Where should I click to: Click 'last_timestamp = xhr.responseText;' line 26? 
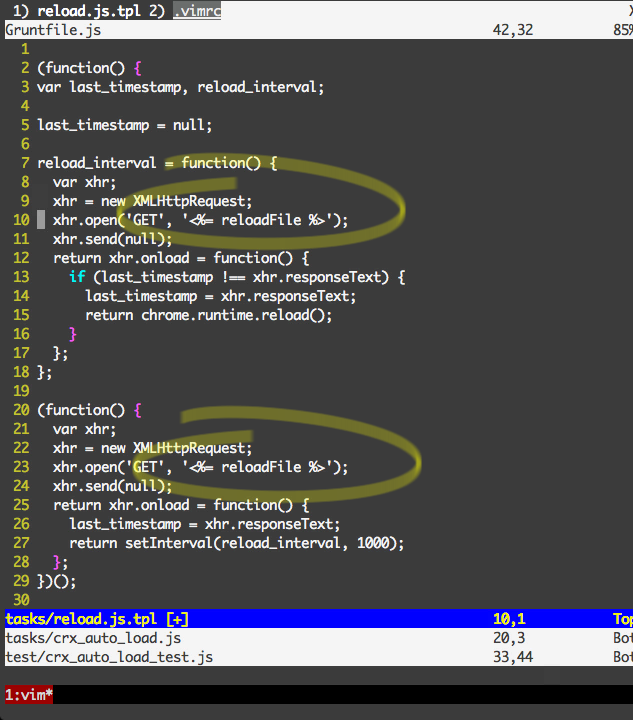coord(205,524)
